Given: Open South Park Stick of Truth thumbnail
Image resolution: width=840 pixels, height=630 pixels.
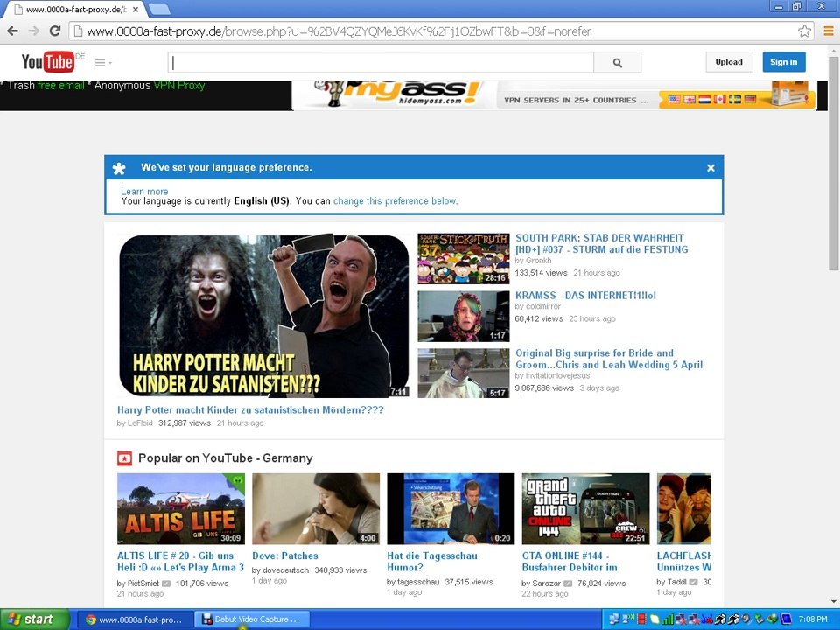Looking at the screenshot, I should (464, 258).
